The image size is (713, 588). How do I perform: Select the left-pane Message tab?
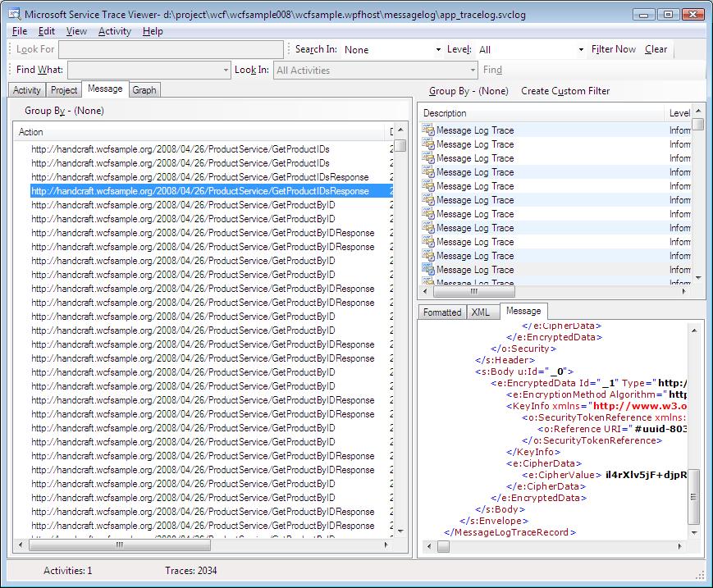[x=105, y=89]
